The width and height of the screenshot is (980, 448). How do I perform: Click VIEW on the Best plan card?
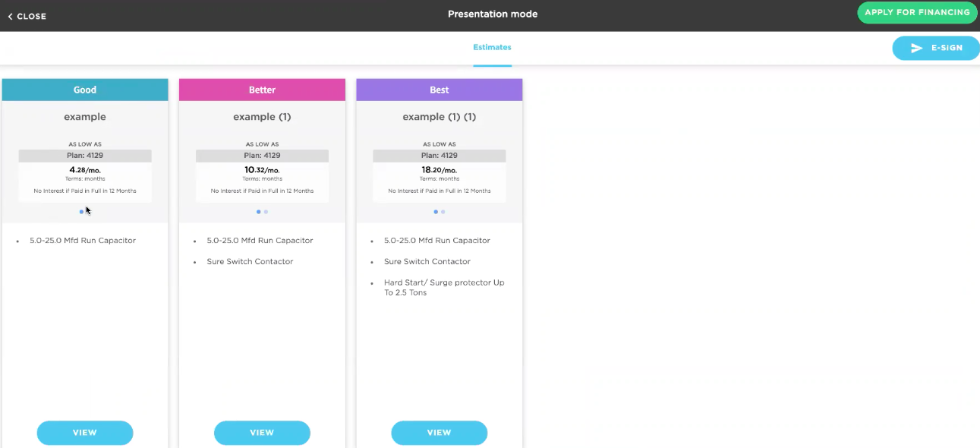439,432
